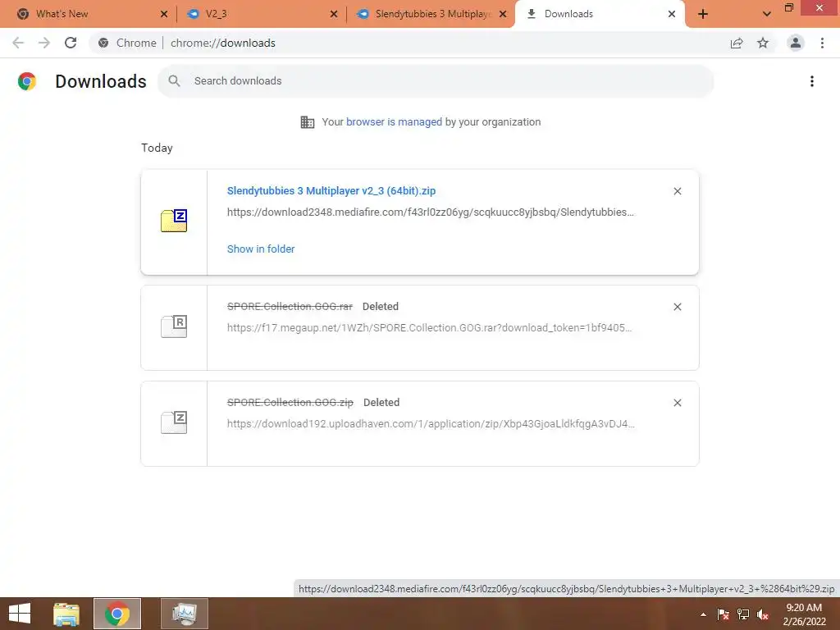Open the network tray icon
The height and width of the screenshot is (630, 840).
(x=743, y=614)
